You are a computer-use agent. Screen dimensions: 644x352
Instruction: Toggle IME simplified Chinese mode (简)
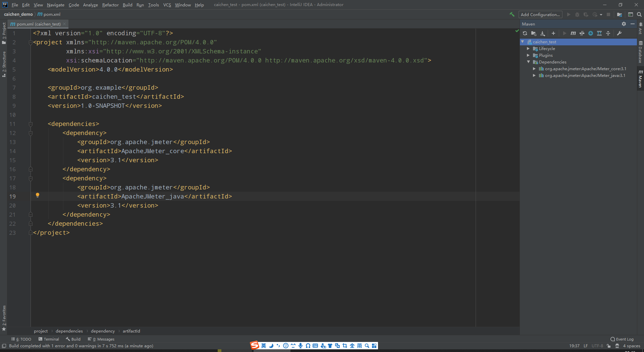[x=360, y=346]
